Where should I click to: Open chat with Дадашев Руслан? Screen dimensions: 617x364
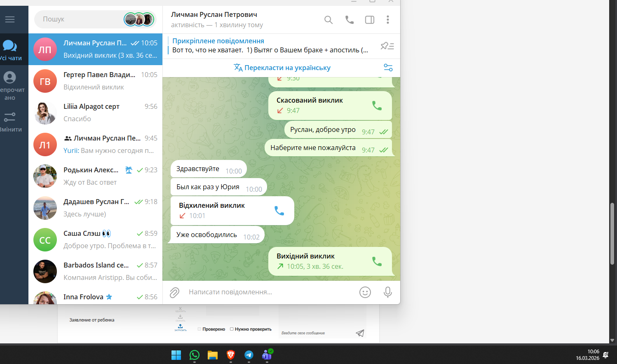[x=96, y=208]
